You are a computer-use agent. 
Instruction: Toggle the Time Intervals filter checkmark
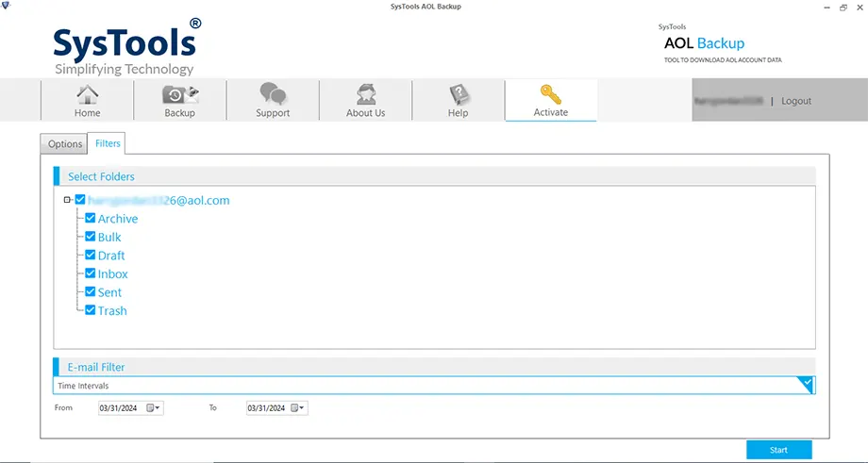(x=807, y=383)
